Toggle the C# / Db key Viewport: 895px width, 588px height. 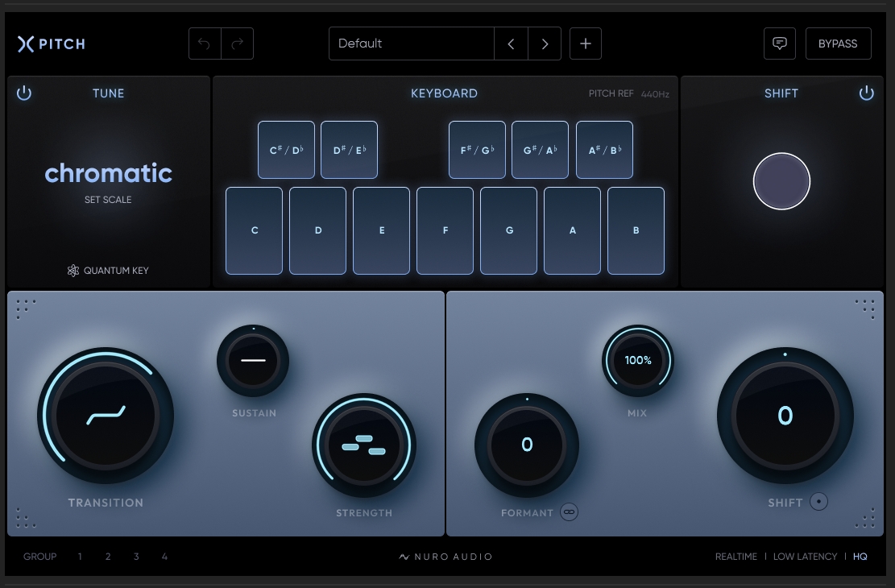(x=286, y=150)
